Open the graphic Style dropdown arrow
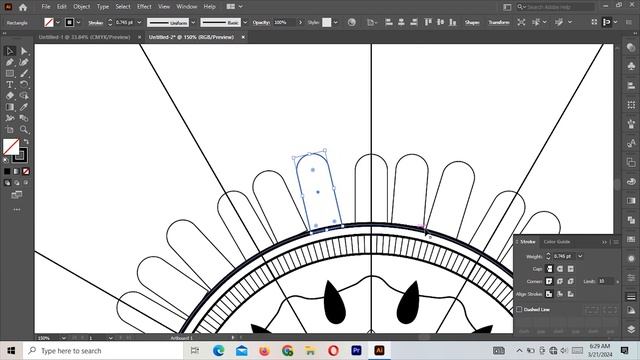This screenshot has width=640, height=360. coord(336,22)
